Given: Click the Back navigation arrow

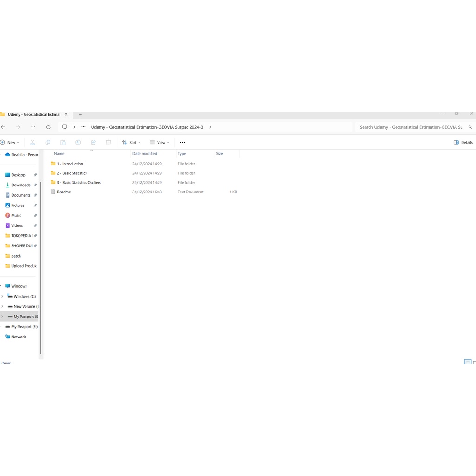Looking at the screenshot, I should coord(3,127).
